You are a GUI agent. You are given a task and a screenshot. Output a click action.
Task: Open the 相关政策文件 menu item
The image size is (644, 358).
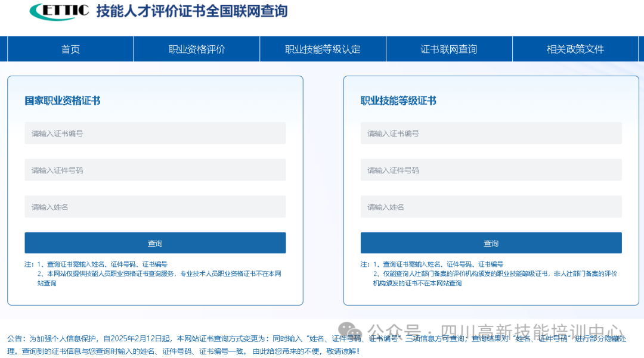click(575, 49)
